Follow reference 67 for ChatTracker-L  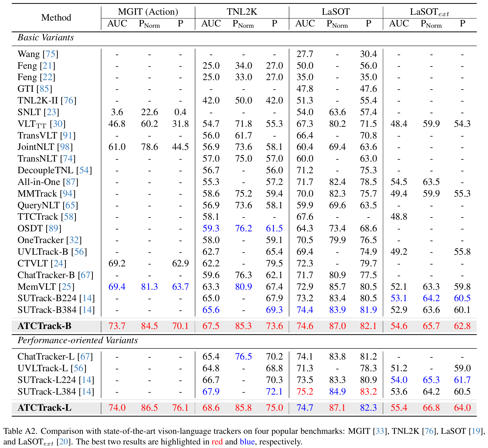pos(85,357)
